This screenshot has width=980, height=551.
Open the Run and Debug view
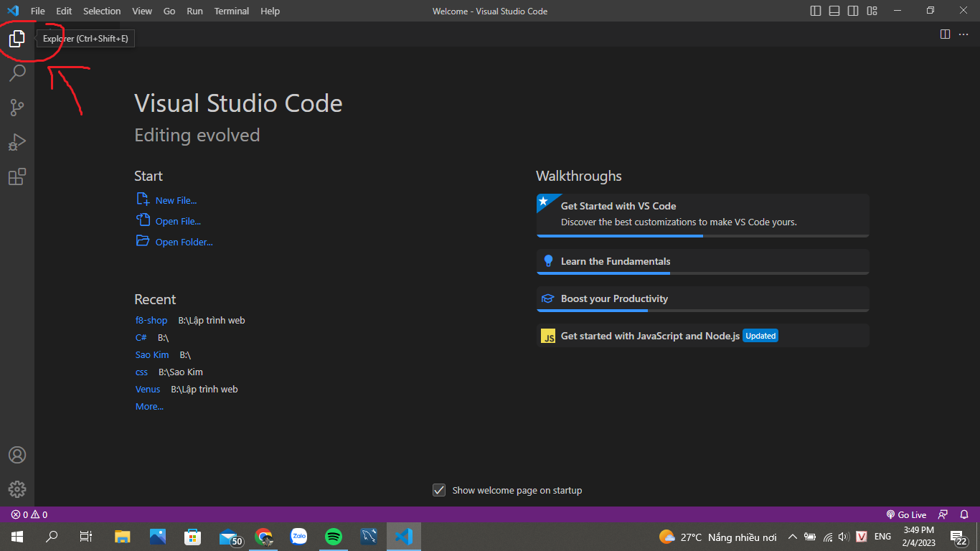[17, 142]
